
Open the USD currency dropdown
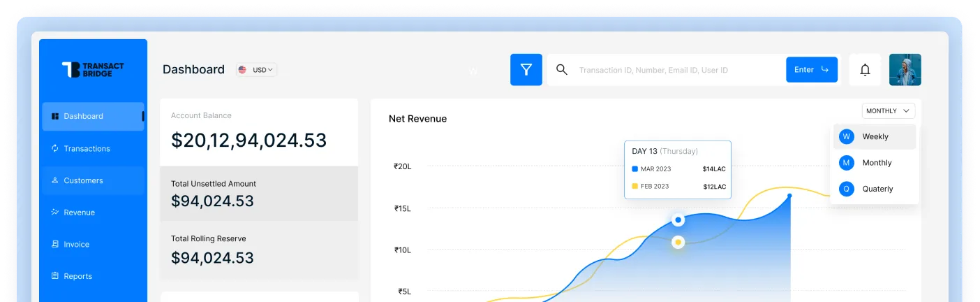click(x=256, y=70)
